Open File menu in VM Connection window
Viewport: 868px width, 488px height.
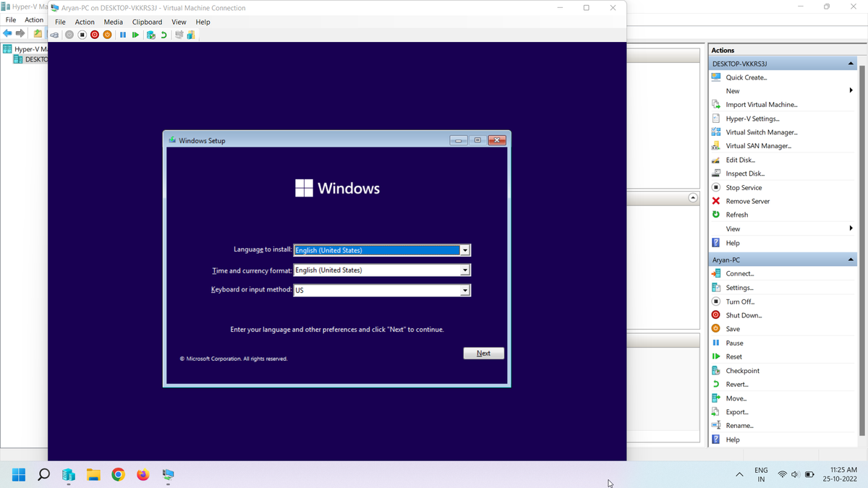(60, 22)
